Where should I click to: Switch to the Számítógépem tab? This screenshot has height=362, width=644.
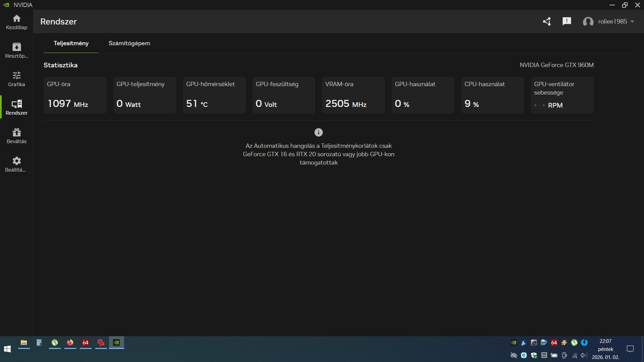(129, 43)
